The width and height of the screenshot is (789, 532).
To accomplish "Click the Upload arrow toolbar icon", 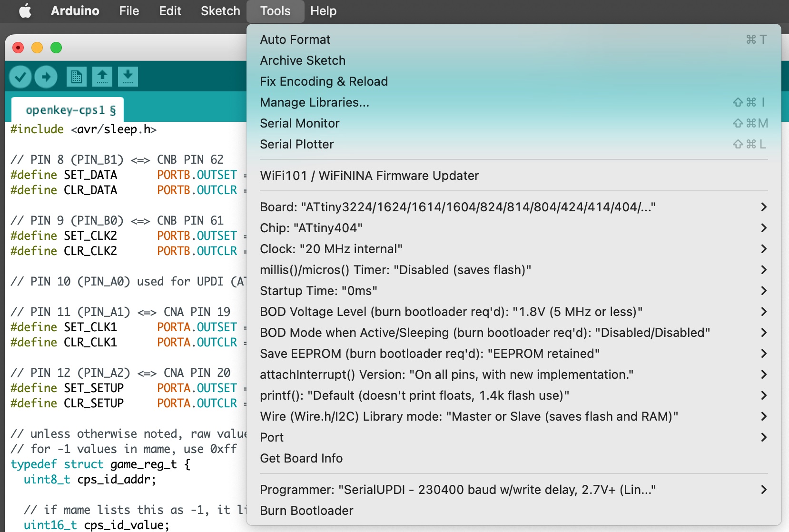I will 46,77.
